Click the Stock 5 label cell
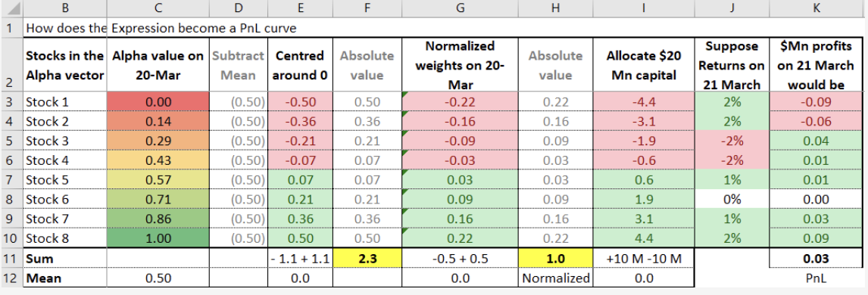868x295 pixels. (x=65, y=180)
